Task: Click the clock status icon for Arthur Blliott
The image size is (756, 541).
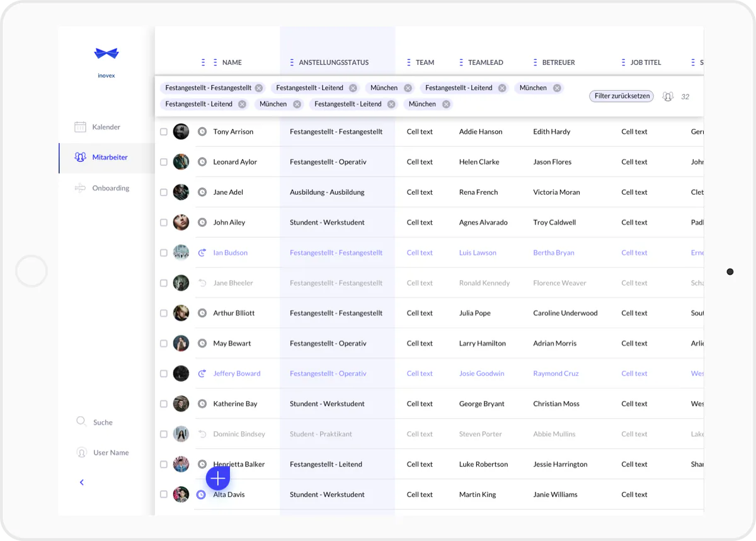Action: pyautogui.click(x=202, y=313)
